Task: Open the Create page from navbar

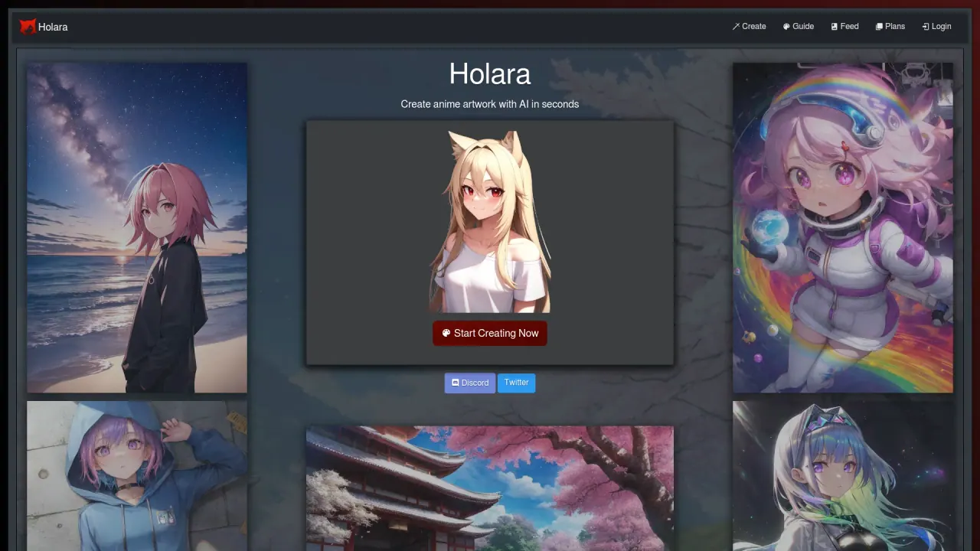Action: [749, 26]
